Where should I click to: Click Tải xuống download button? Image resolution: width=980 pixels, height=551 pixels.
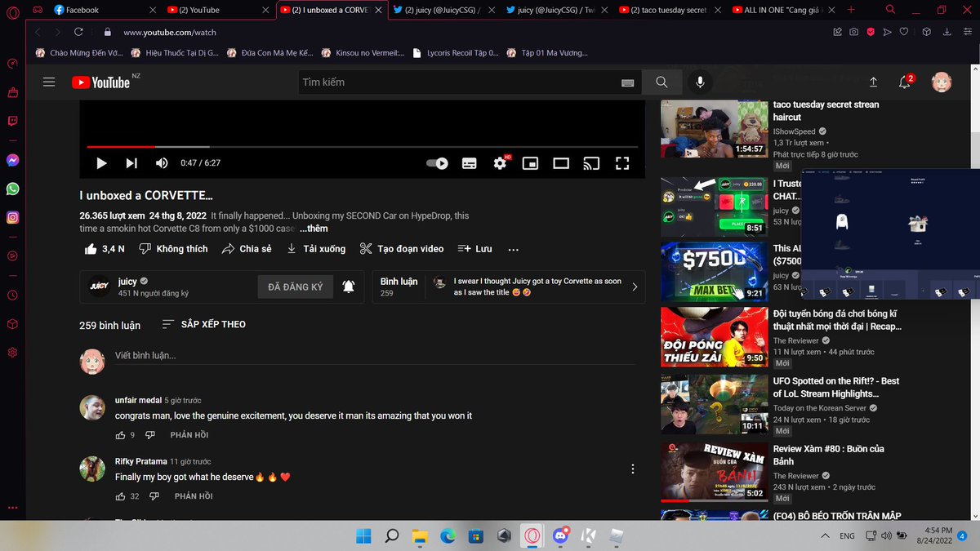click(x=315, y=249)
